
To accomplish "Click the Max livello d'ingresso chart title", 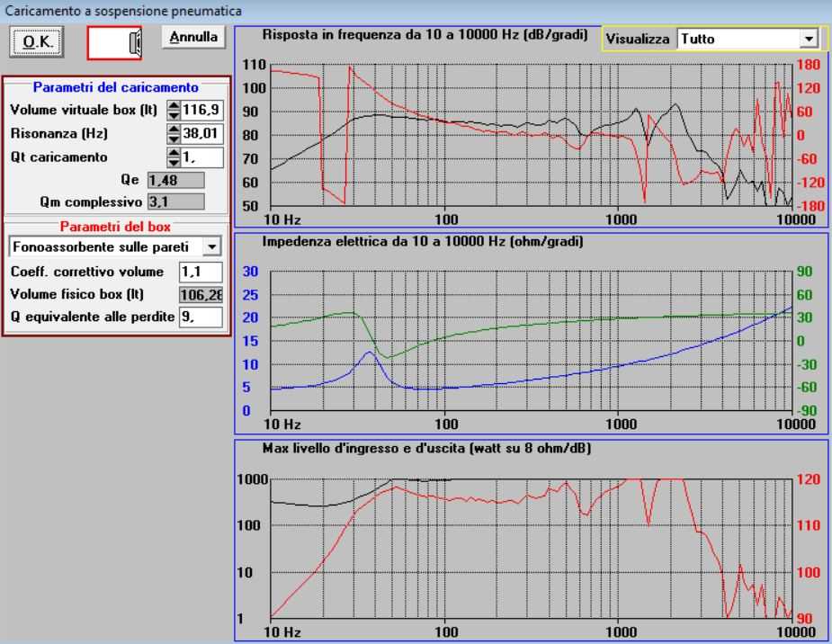I will 426,449.
